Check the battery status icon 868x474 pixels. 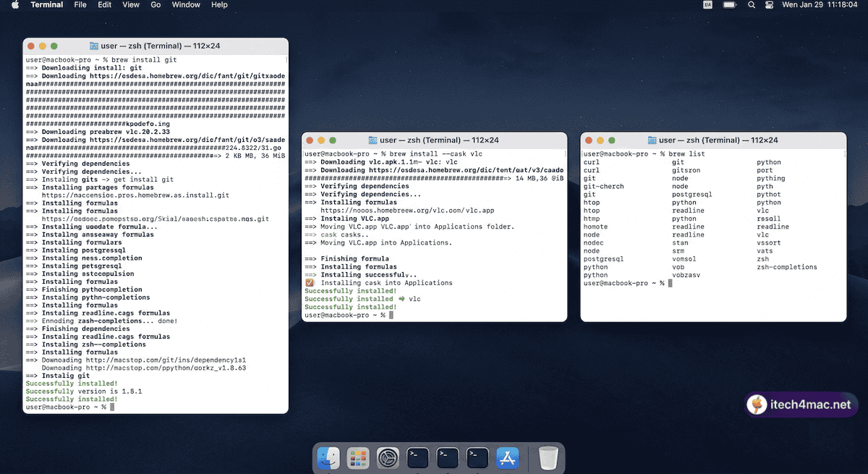[x=729, y=5]
